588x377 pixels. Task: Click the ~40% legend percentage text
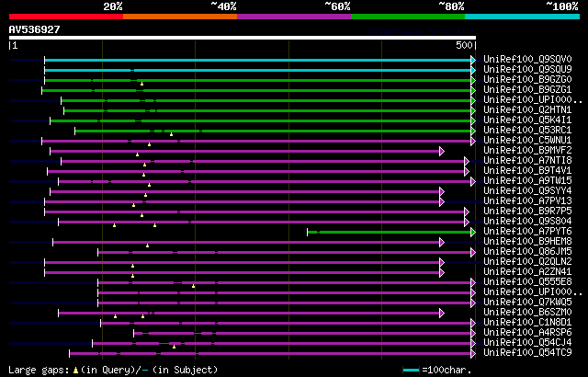coord(223,6)
